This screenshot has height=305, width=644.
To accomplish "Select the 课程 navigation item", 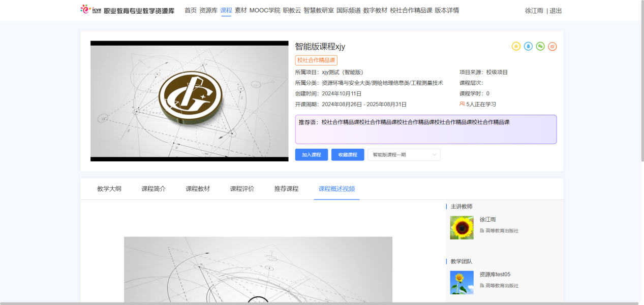I will [226, 10].
